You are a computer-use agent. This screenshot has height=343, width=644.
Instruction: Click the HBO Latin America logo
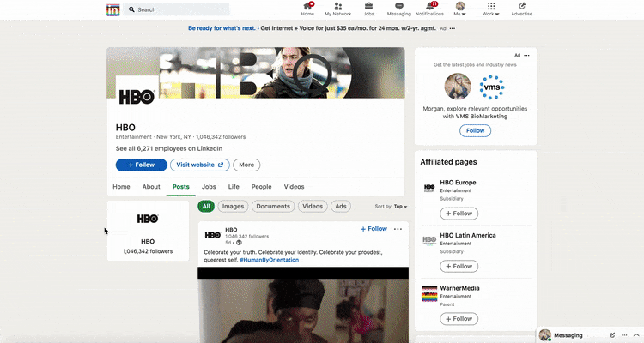click(x=429, y=241)
